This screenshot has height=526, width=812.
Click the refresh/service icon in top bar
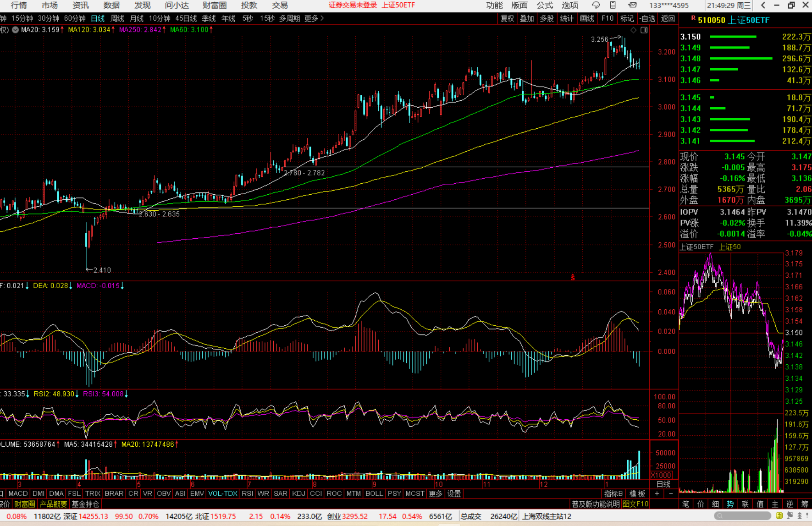tap(596, 5)
